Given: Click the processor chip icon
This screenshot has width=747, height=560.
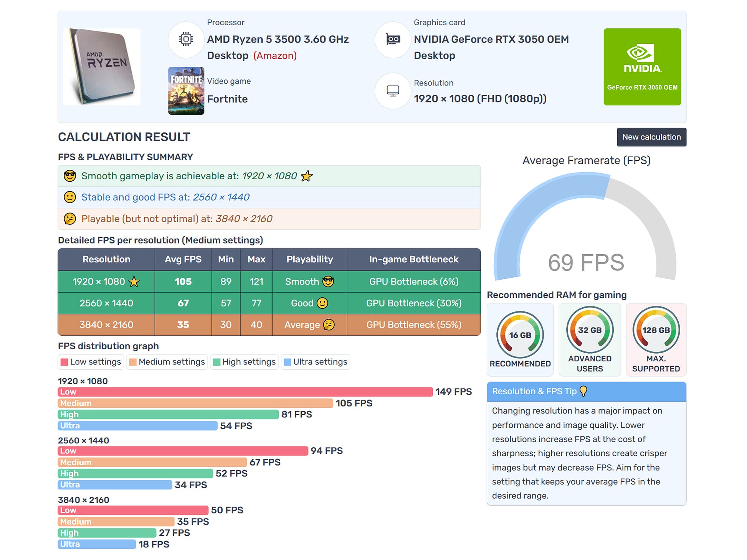Looking at the screenshot, I should coord(186,40).
